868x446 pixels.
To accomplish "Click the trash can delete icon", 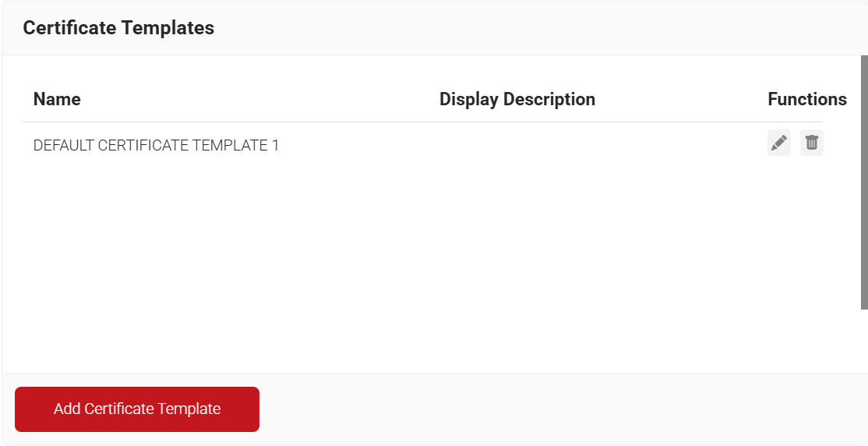I will [811, 143].
